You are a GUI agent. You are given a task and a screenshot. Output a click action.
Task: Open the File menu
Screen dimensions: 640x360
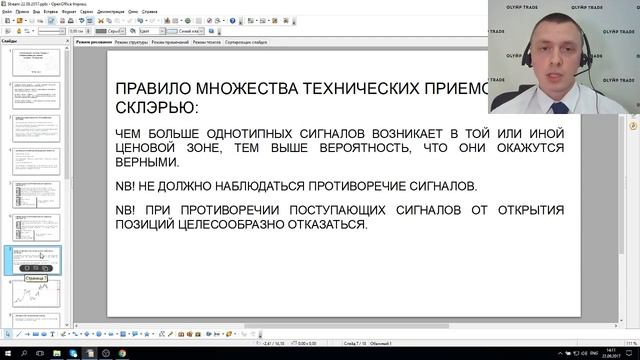tap(7, 12)
